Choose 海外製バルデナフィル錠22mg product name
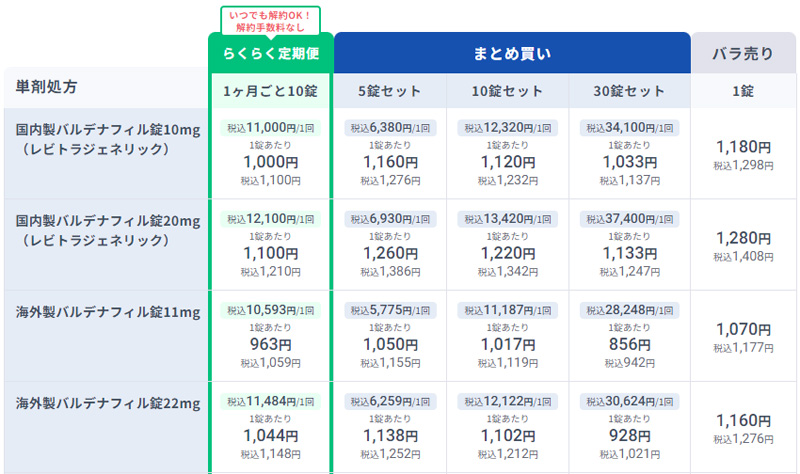 pyautogui.click(x=107, y=404)
